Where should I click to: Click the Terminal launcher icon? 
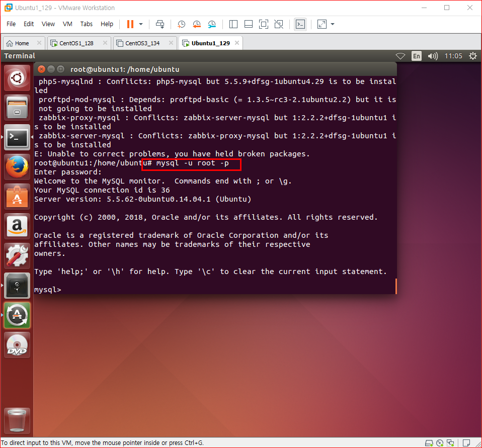17,137
